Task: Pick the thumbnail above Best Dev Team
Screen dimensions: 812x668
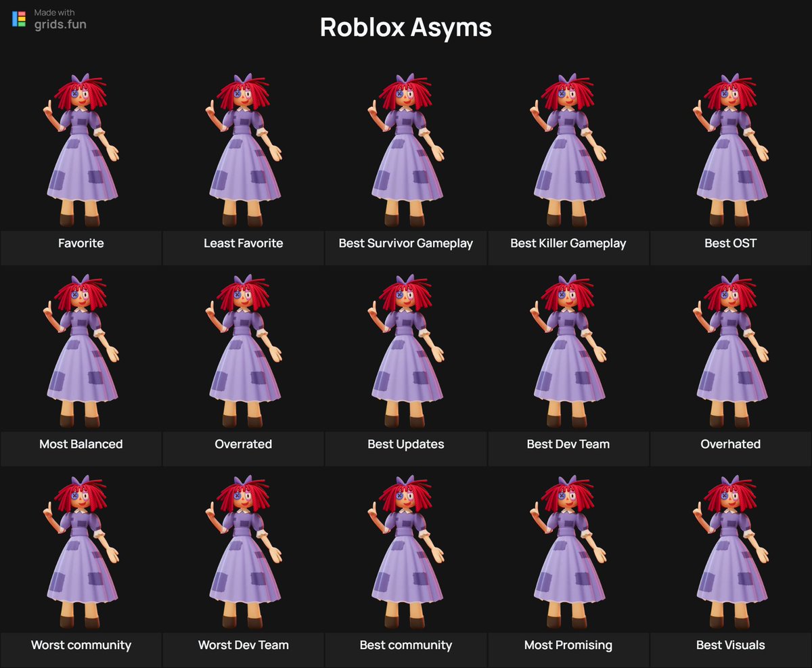Action: tap(568, 351)
